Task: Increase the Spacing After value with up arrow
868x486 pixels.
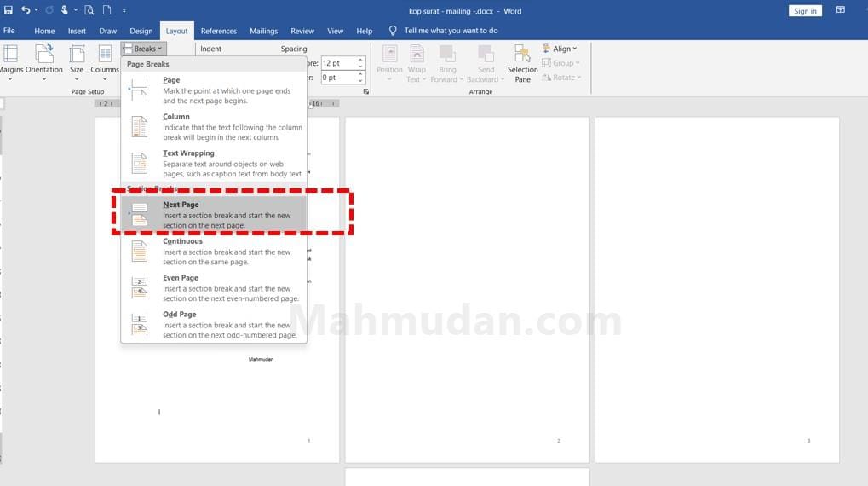Action: [x=361, y=74]
